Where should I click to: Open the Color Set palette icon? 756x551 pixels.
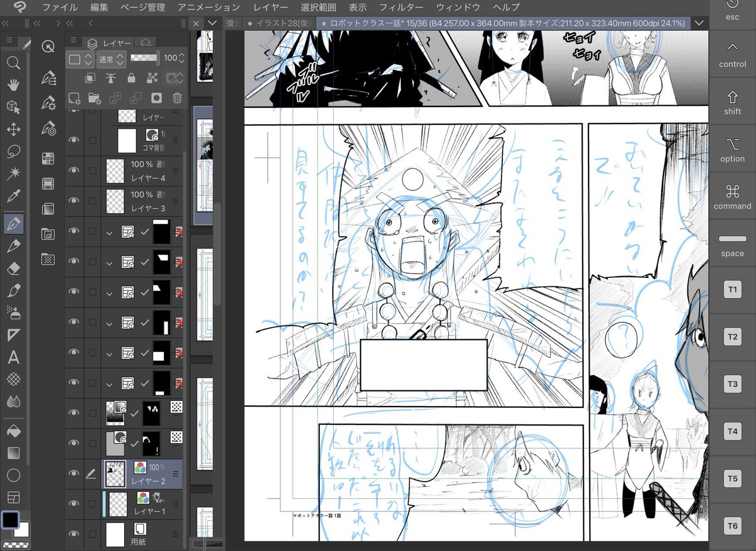tap(48, 158)
